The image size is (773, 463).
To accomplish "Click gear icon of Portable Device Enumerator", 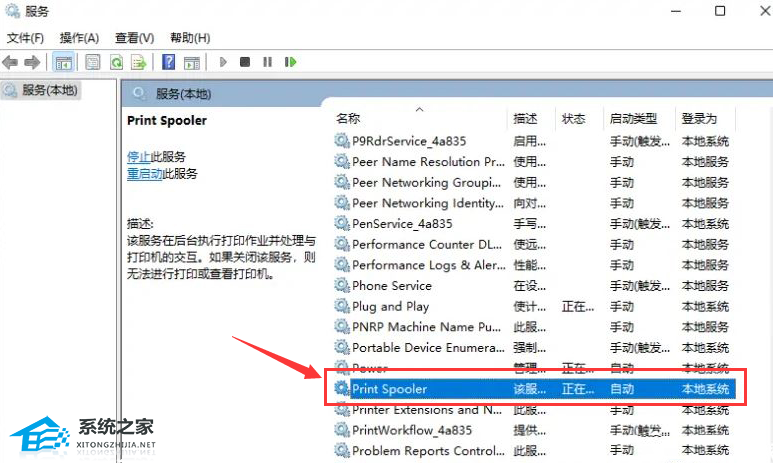I will pyautogui.click(x=342, y=347).
